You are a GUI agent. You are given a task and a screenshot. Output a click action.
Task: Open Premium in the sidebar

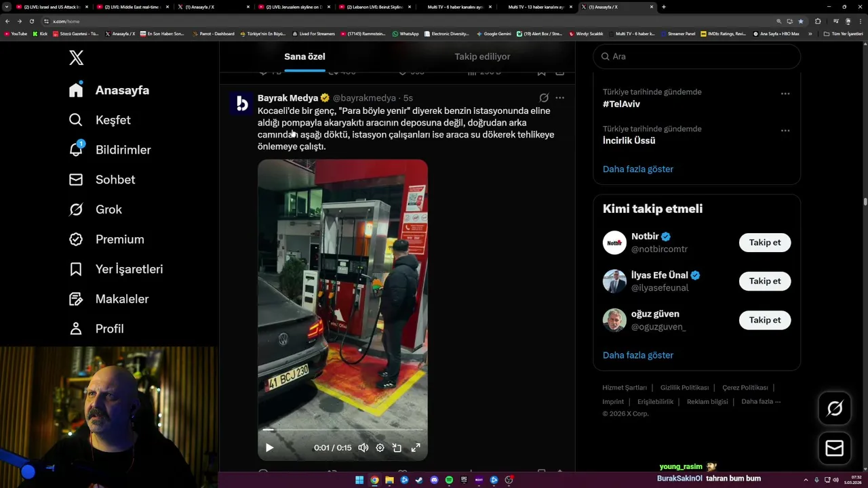[106, 239]
